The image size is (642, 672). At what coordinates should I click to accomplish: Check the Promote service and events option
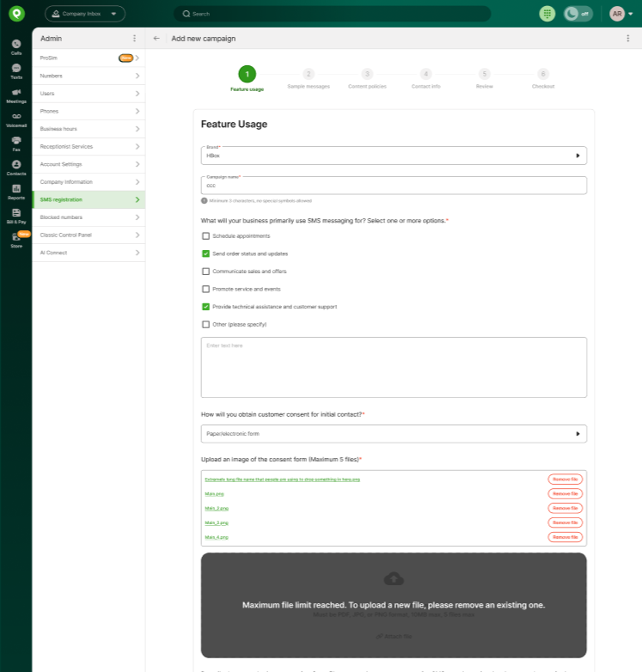tap(205, 289)
